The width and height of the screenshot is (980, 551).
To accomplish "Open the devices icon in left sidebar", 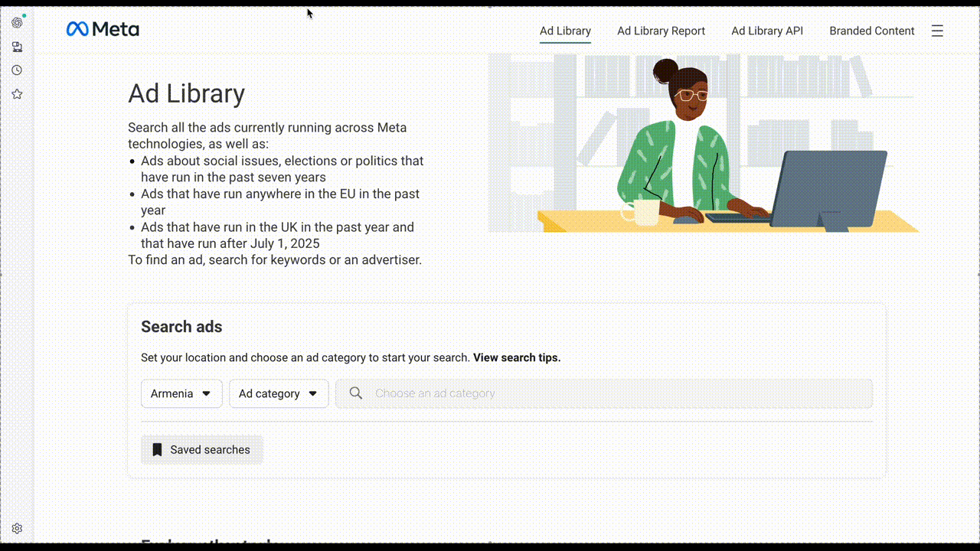I will [x=17, y=47].
